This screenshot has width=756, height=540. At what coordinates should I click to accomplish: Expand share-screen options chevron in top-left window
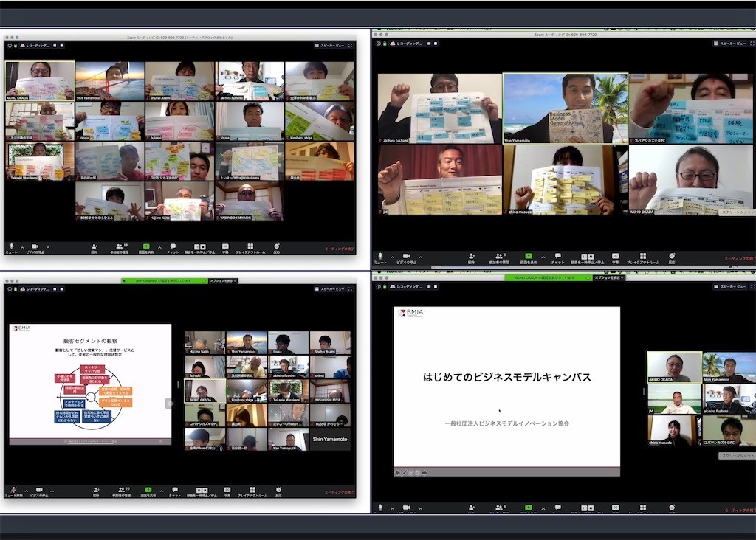click(159, 247)
